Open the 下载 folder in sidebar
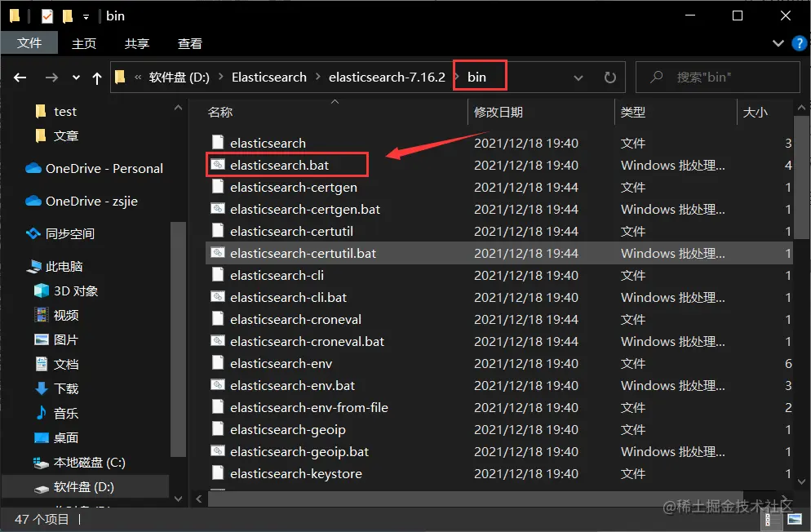 (x=66, y=388)
